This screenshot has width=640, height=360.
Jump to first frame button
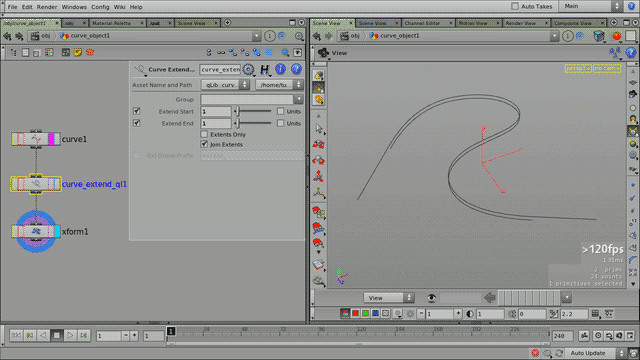[x=16, y=336]
